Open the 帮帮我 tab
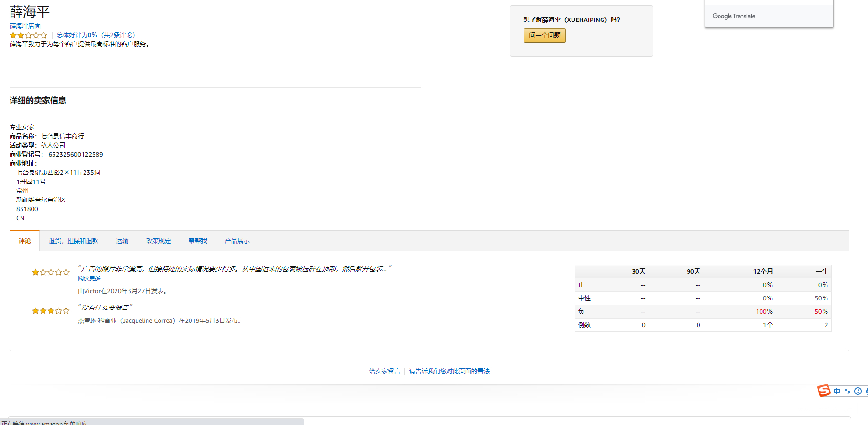Viewport: 868px width, 425px height. point(198,241)
